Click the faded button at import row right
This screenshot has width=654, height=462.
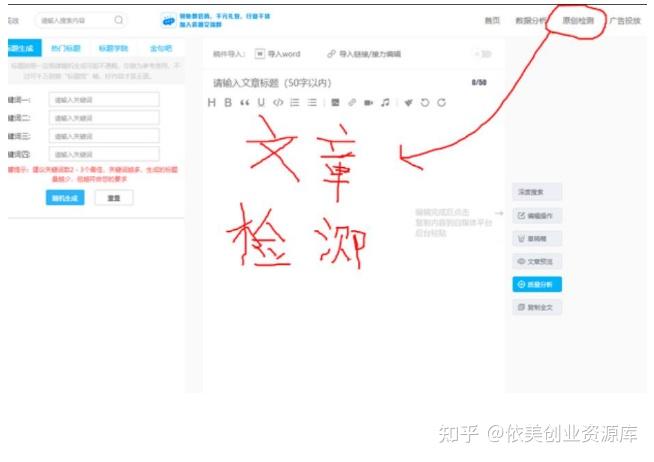[483, 54]
